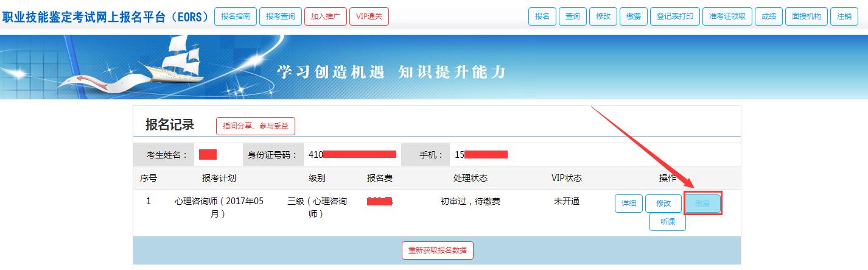The image size is (868, 270).
Task: Click the 注销 logout button
Action: [x=844, y=16]
